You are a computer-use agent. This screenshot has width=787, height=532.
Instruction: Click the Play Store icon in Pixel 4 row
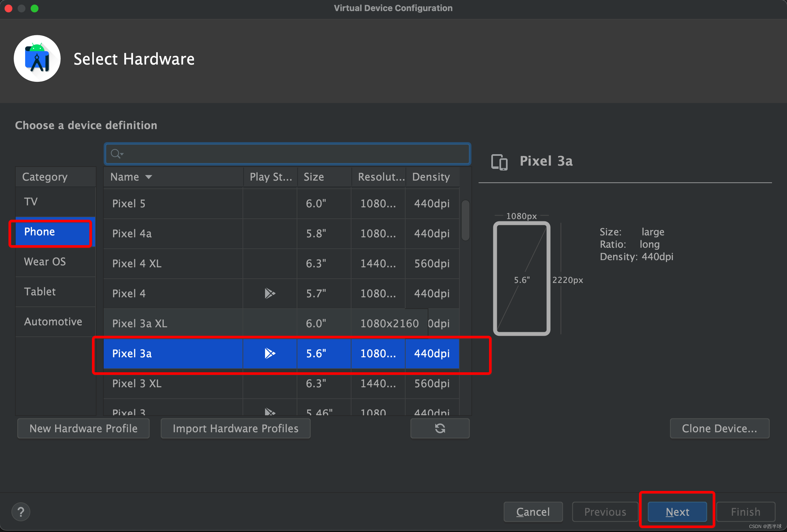[x=270, y=293]
